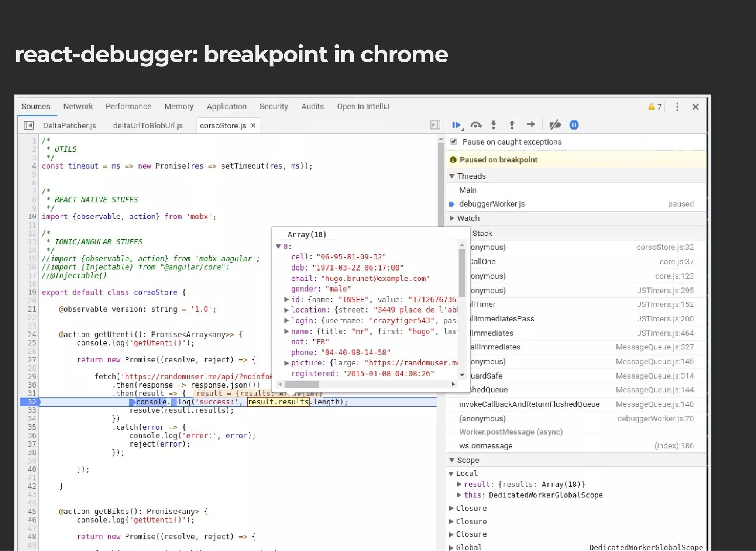This screenshot has height=551, width=756.
Task: Click the email value hugo.brunet@example.com
Action: click(375, 278)
